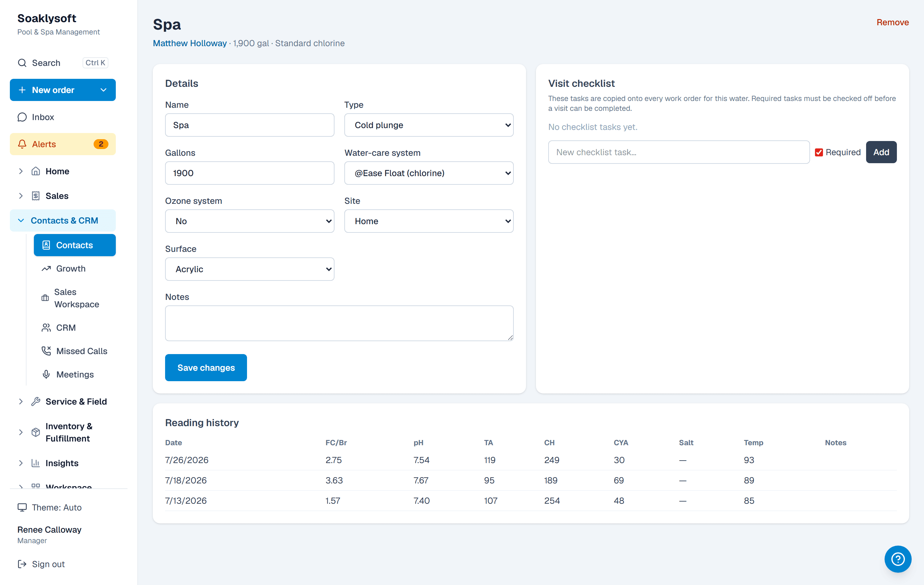Open Missed Calls menu item
This screenshot has height=585, width=924.
point(75,351)
